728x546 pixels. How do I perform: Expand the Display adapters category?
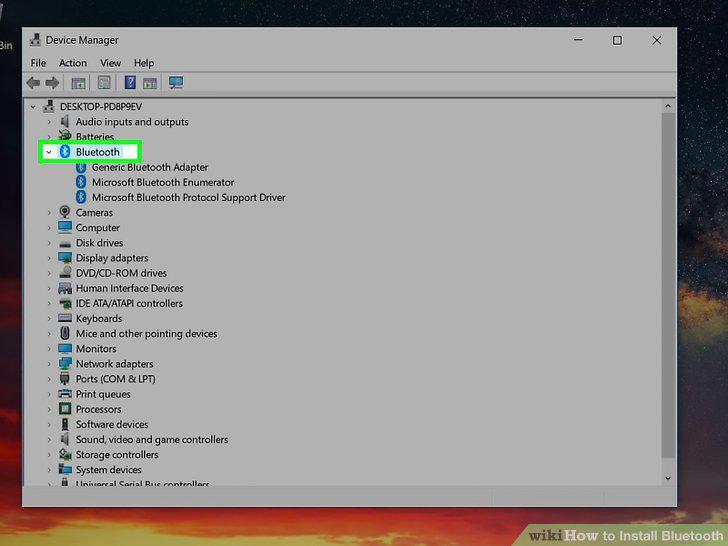[x=49, y=258]
